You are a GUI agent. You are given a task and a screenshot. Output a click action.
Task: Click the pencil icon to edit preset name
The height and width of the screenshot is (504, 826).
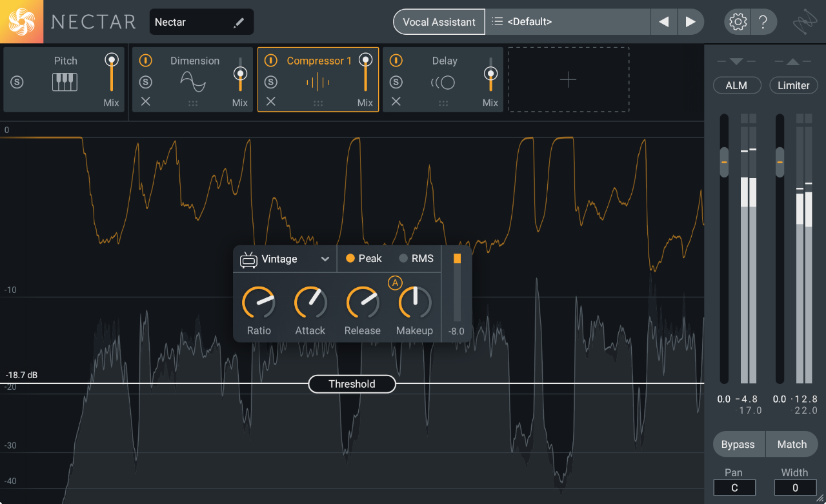click(x=239, y=21)
